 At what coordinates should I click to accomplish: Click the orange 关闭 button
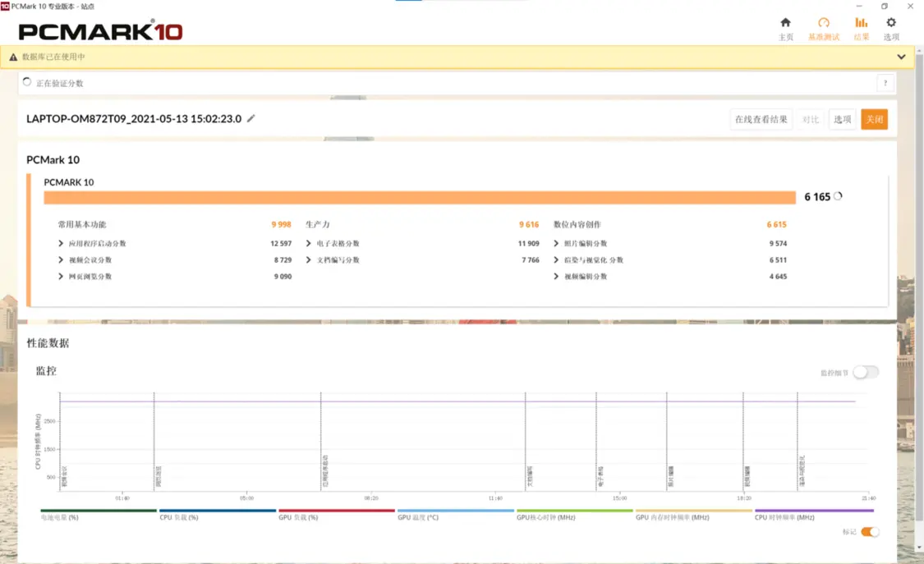(874, 119)
